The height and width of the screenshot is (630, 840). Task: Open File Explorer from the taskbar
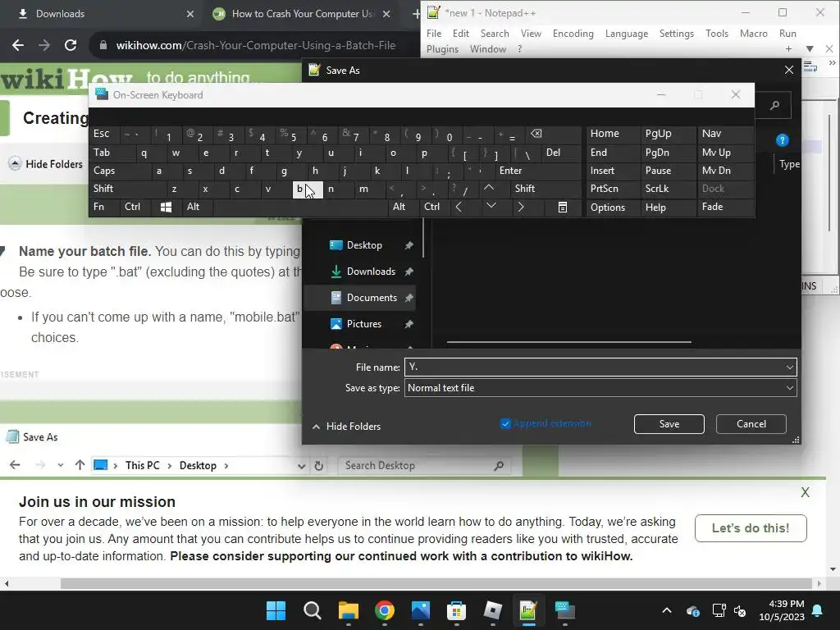348,610
